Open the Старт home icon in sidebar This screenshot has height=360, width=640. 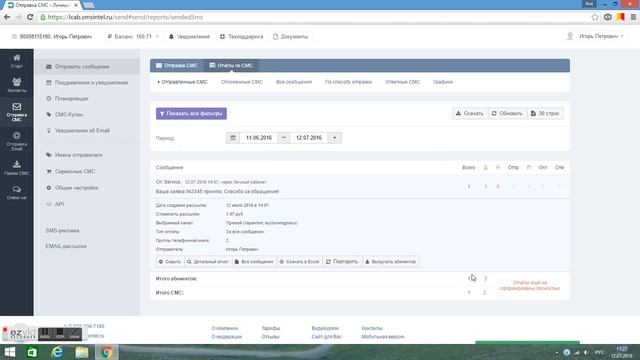pyautogui.click(x=17, y=61)
